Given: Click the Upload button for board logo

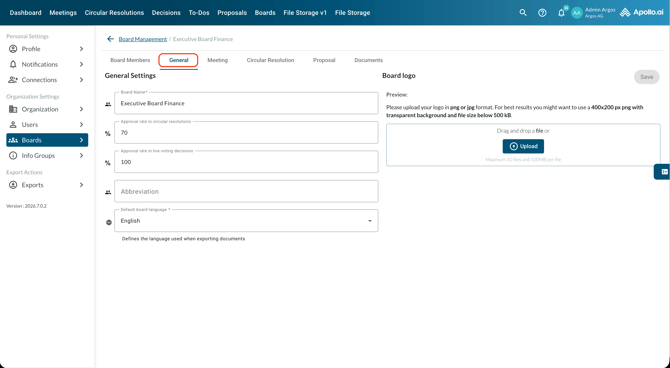Looking at the screenshot, I should pos(523,146).
